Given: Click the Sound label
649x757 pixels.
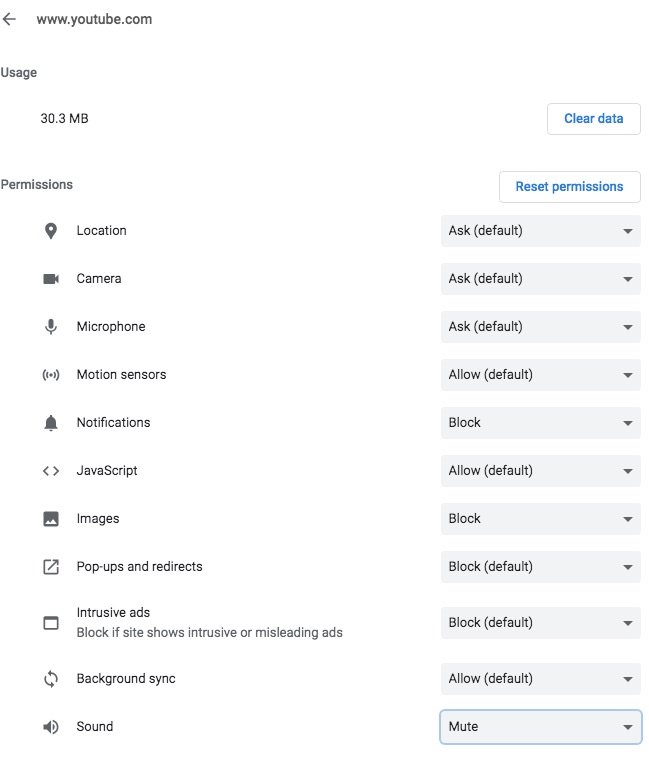Looking at the screenshot, I should pos(95,727).
